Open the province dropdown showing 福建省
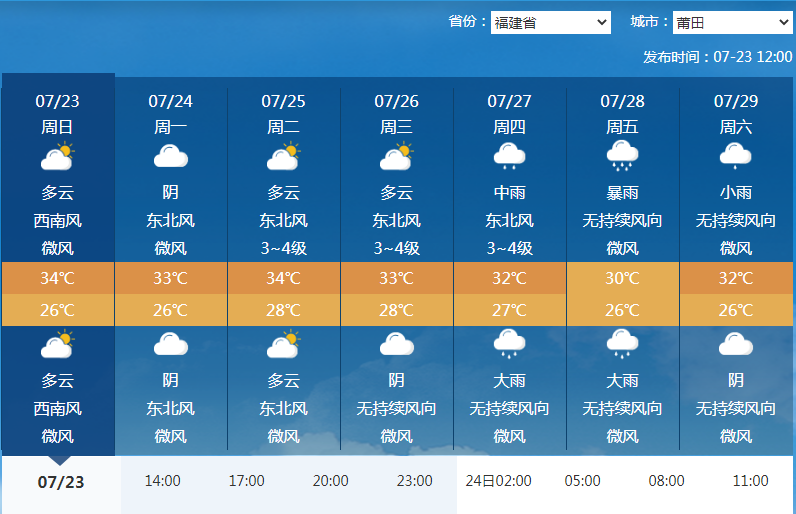796x514 pixels. [x=550, y=23]
